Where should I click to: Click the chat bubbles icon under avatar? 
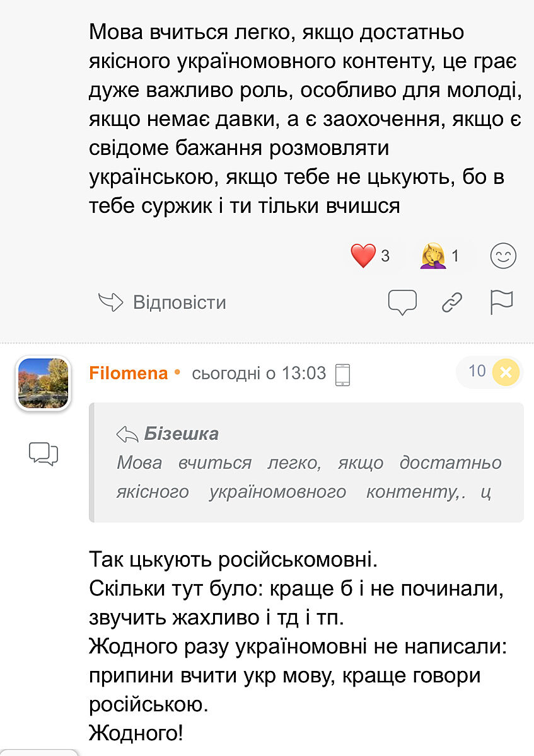(43, 454)
